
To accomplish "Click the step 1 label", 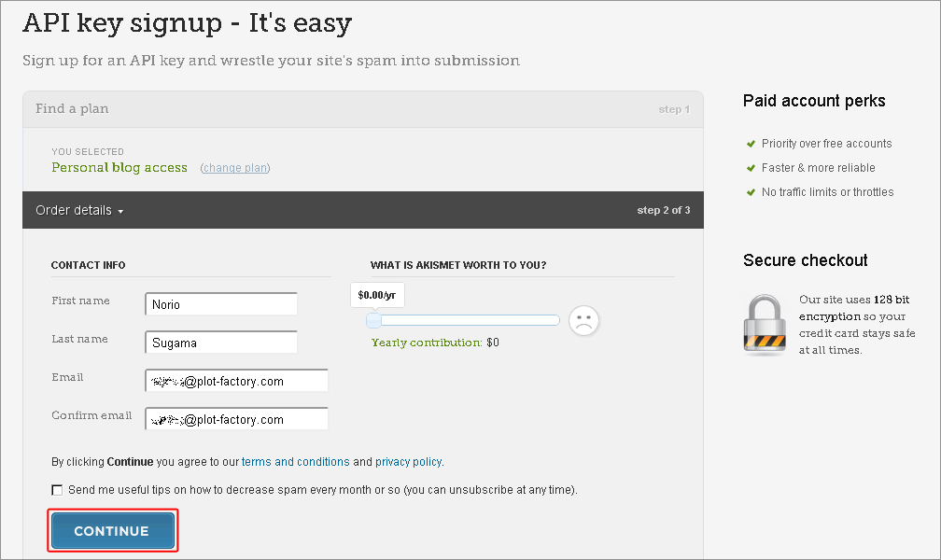I will point(674,109).
